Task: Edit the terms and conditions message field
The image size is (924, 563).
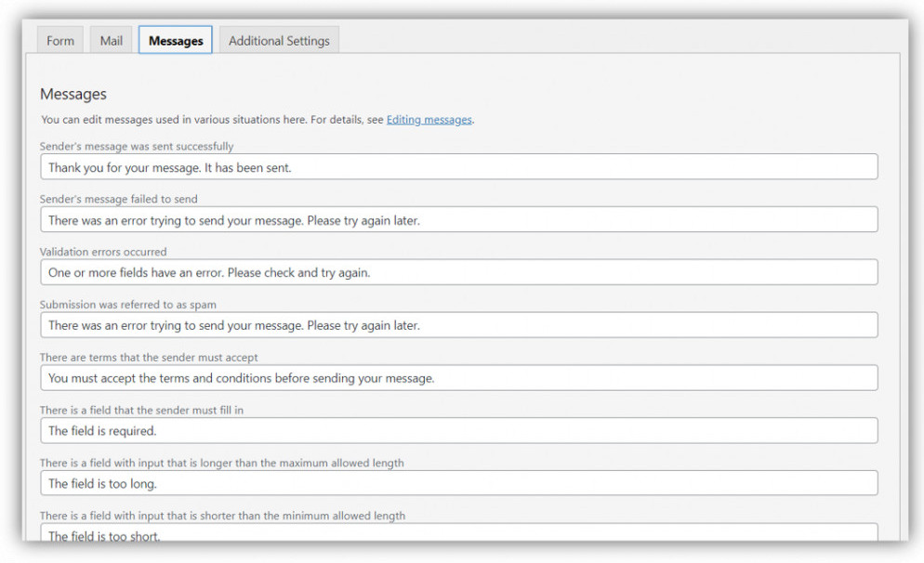Action: coord(459,378)
